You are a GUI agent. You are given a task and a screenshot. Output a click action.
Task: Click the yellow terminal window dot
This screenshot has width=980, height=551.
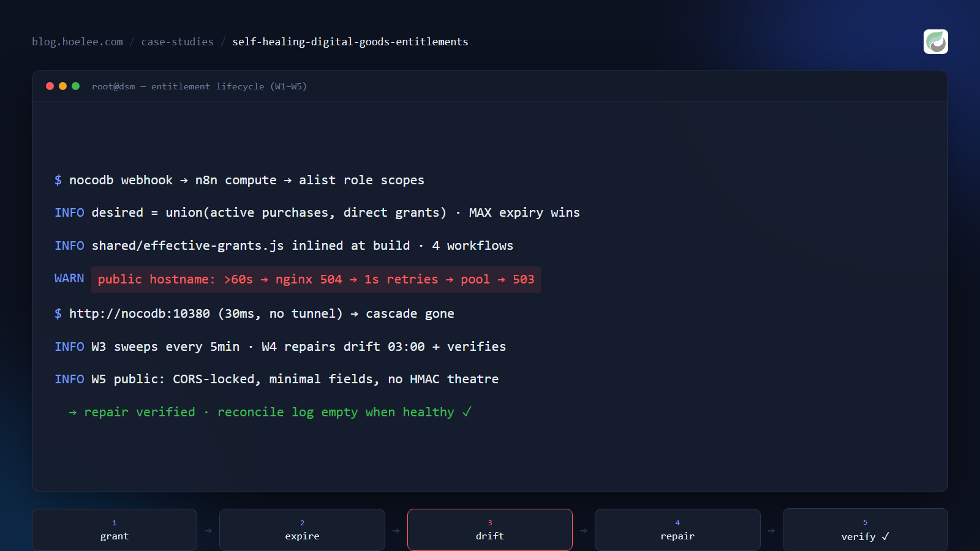point(62,86)
